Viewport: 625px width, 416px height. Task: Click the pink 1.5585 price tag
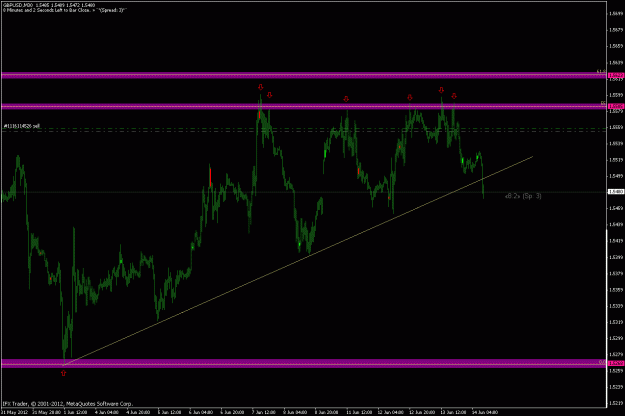point(616,106)
